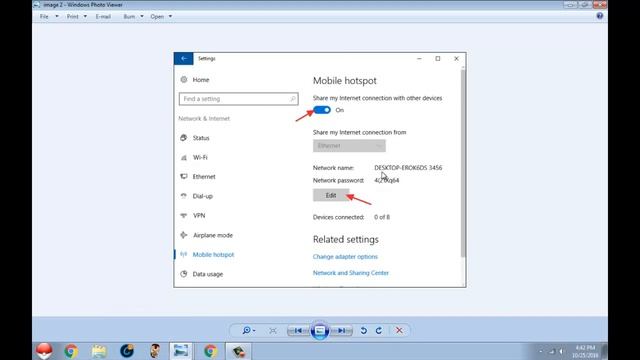Image resolution: width=640 pixels, height=360 pixels.
Task: Play the slide show
Action: 320,331
